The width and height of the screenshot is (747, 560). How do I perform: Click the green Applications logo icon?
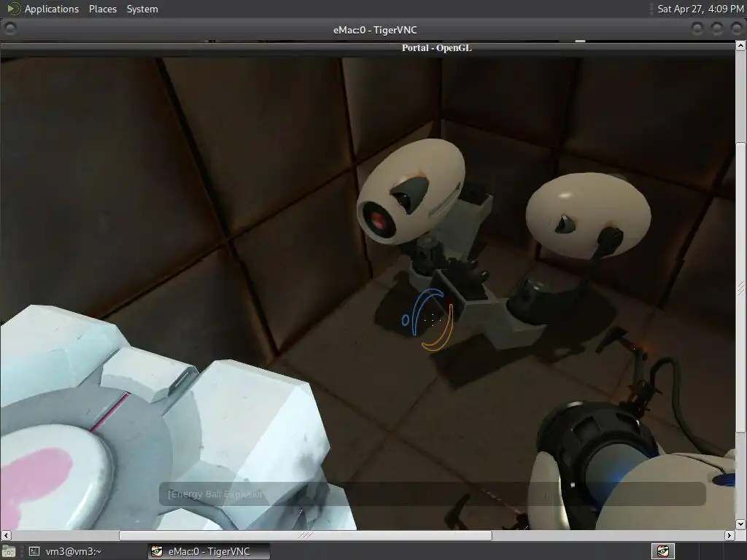click(13, 9)
